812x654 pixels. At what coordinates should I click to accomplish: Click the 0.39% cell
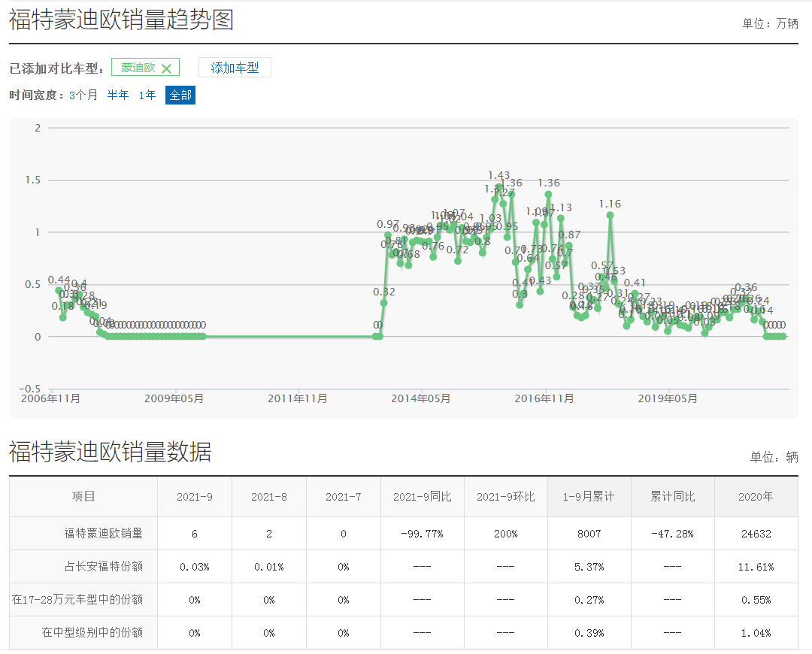589,633
